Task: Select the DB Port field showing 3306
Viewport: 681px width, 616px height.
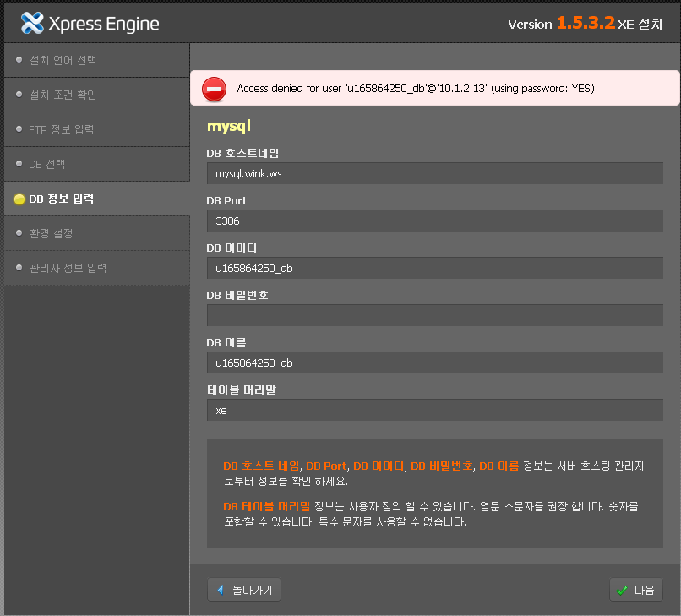Action: 435,221
